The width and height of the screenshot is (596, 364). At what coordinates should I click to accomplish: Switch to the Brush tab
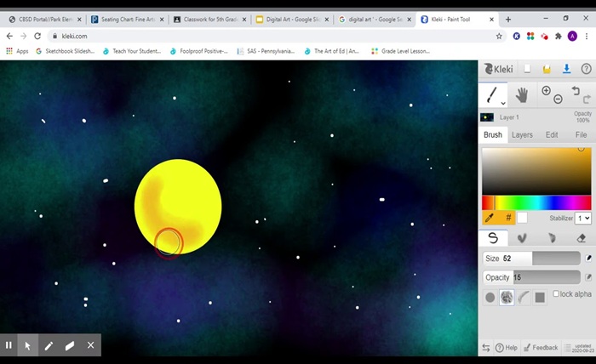click(x=493, y=134)
